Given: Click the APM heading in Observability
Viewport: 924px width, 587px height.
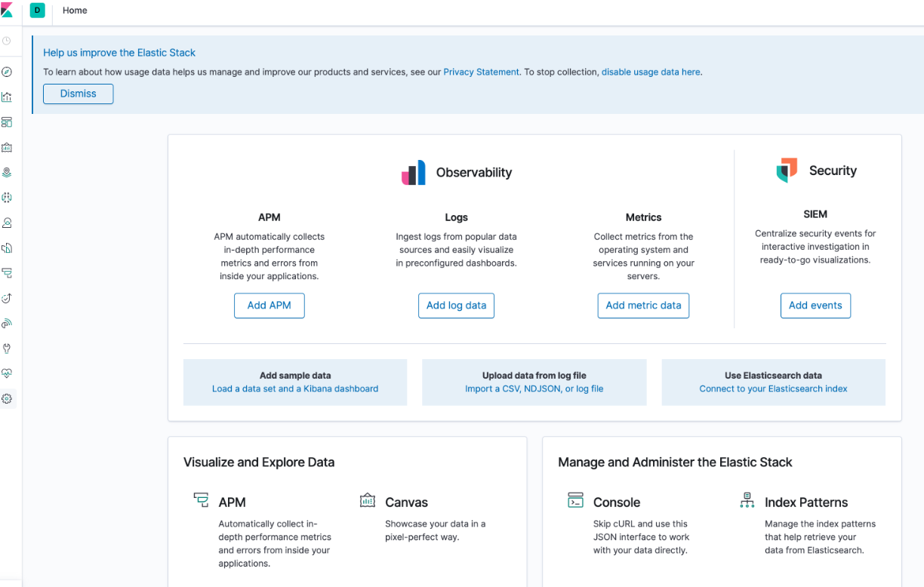Looking at the screenshot, I should pos(269,217).
